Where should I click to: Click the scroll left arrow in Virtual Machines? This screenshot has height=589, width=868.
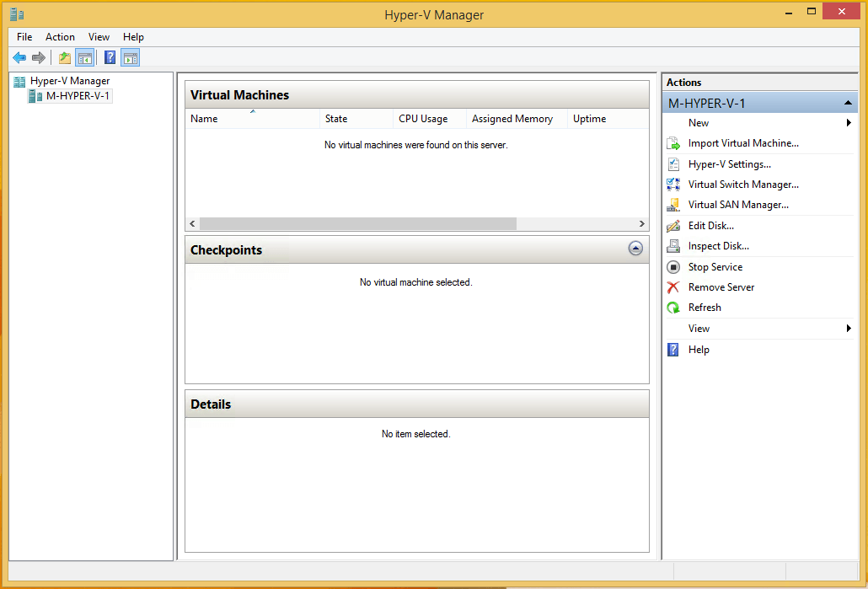pos(192,223)
